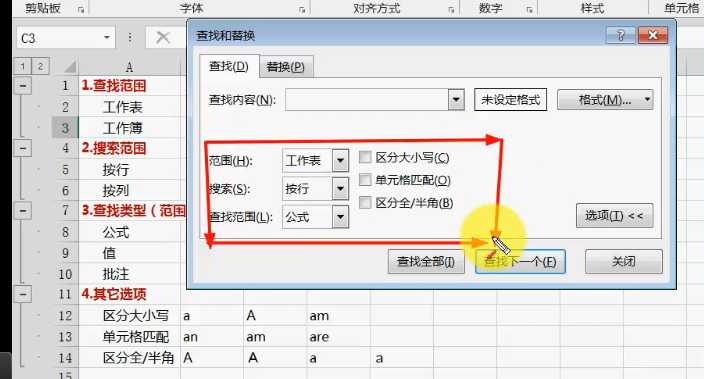Enable the 单元格匹配 checkbox
The height and width of the screenshot is (379, 704).
(365, 180)
